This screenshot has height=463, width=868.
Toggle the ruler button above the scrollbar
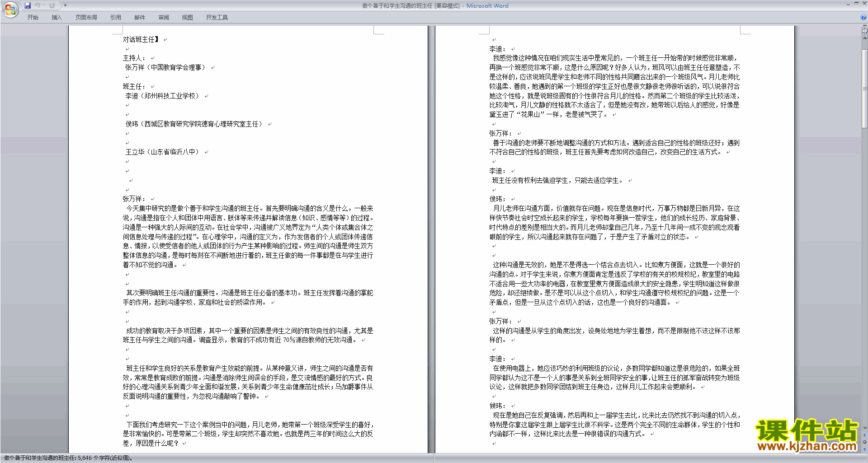(x=865, y=31)
